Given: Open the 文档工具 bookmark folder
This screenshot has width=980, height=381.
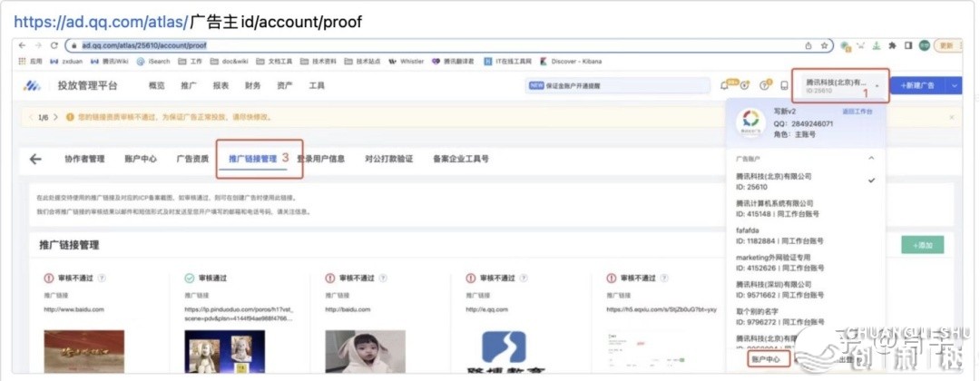Looking at the screenshot, I should pos(274,62).
